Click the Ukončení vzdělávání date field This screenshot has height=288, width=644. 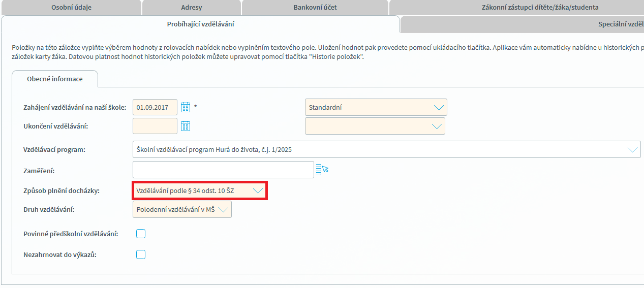[x=155, y=126]
